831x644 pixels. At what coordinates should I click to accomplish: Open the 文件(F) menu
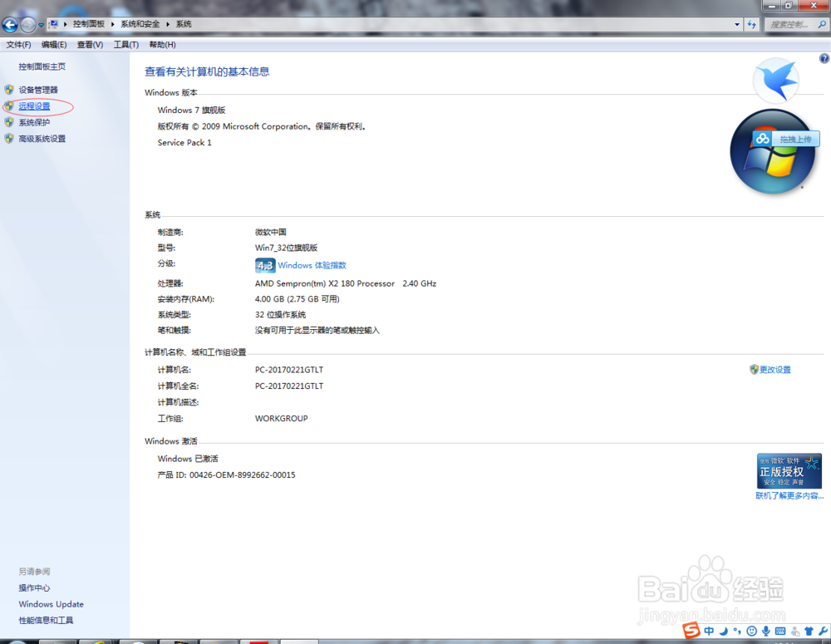coord(18,45)
